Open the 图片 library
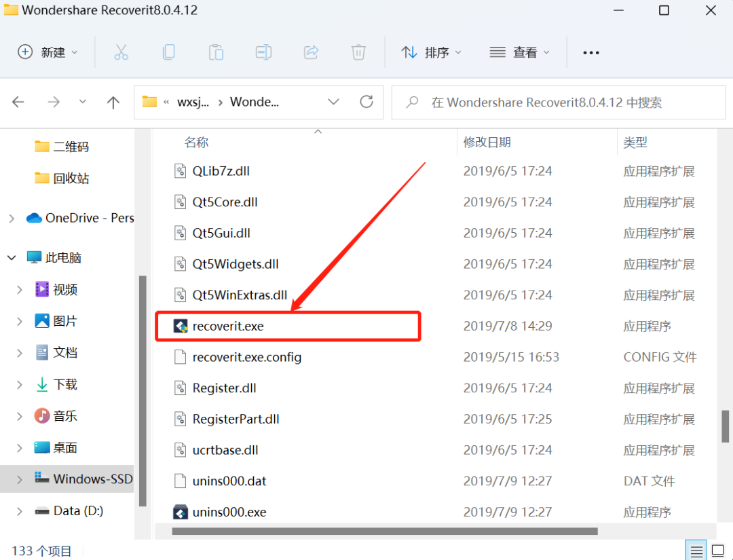 (56, 320)
